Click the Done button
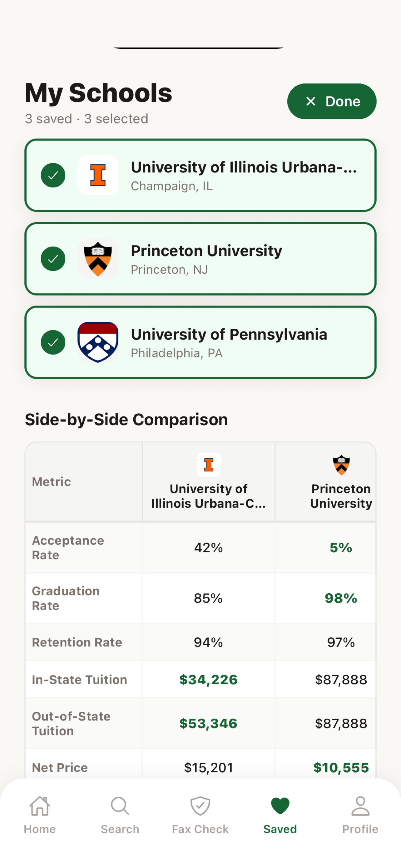401x868 pixels. (332, 102)
